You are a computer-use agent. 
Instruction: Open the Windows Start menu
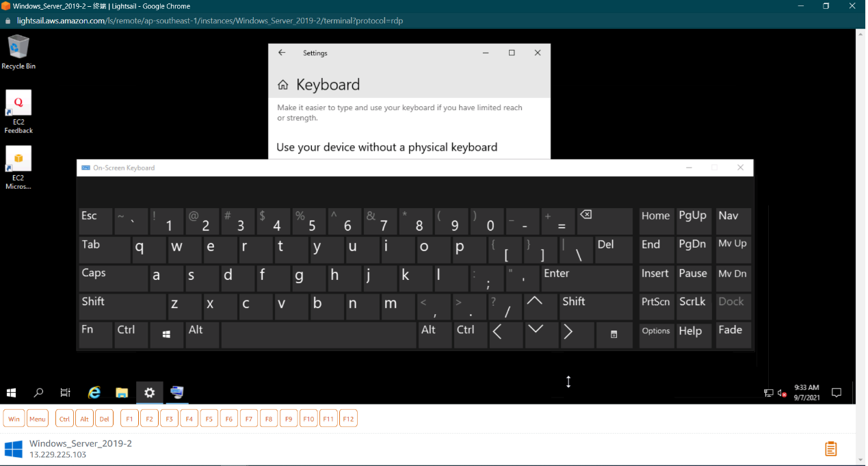tap(12, 393)
